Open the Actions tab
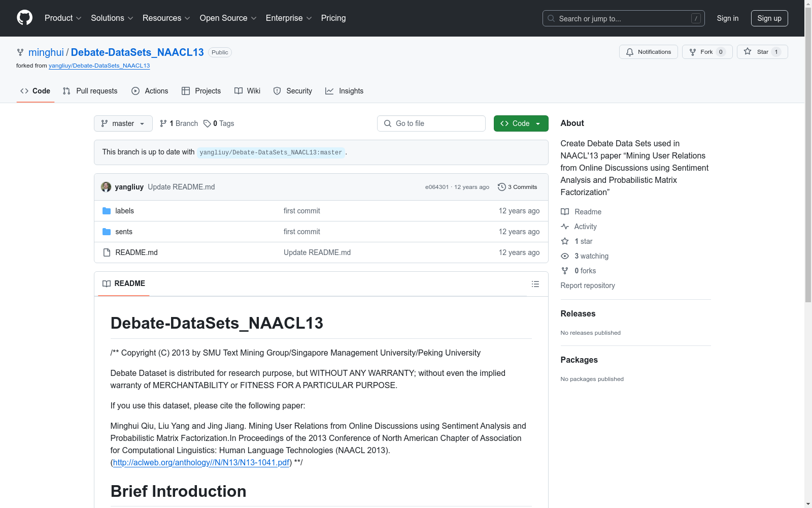 tap(150, 91)
